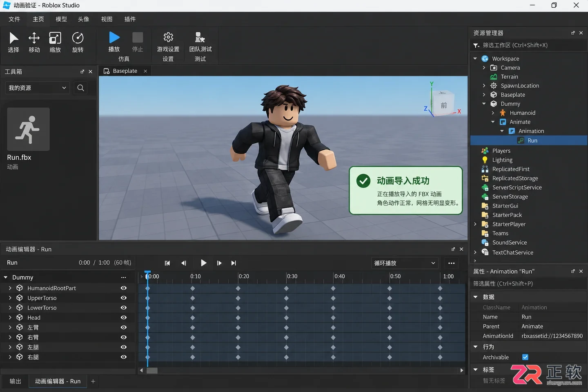This screenshot has width=588, height=392.
Task: Collapse the 数据 properties section
Action: click(x=476, y=297)
